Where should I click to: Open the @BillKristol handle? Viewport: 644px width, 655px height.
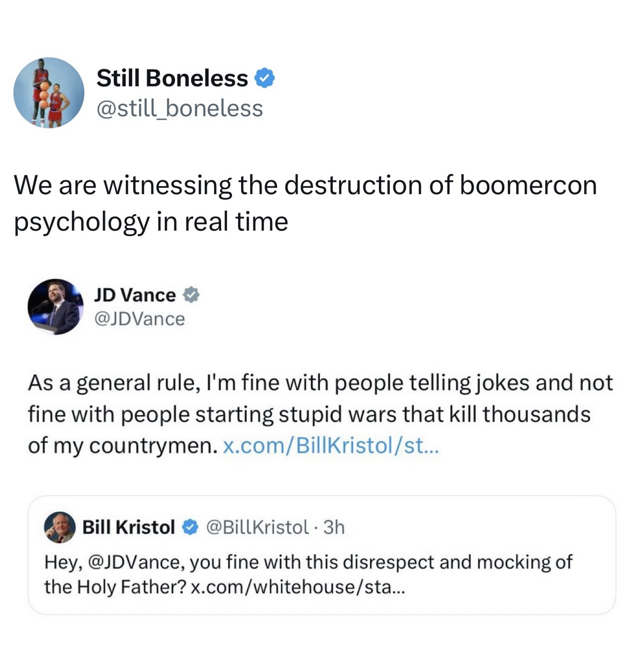[257, 527]
